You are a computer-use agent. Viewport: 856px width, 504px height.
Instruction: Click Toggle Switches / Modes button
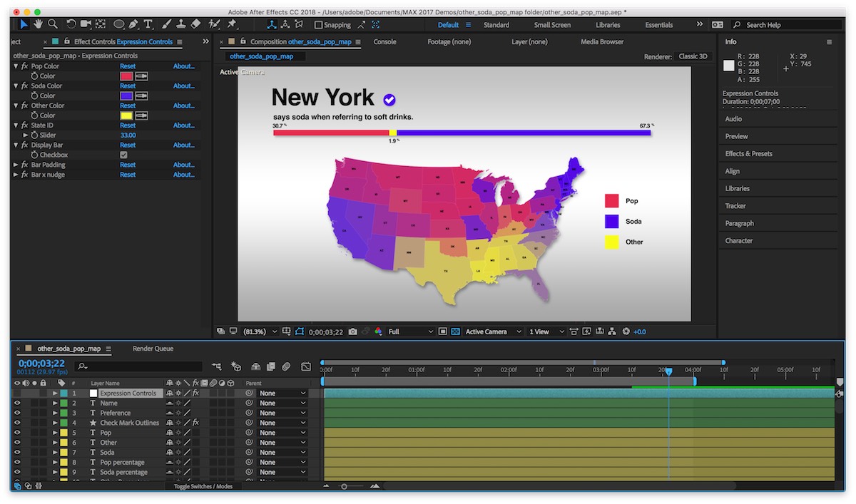pyautogui.click(x=203, y=486)
